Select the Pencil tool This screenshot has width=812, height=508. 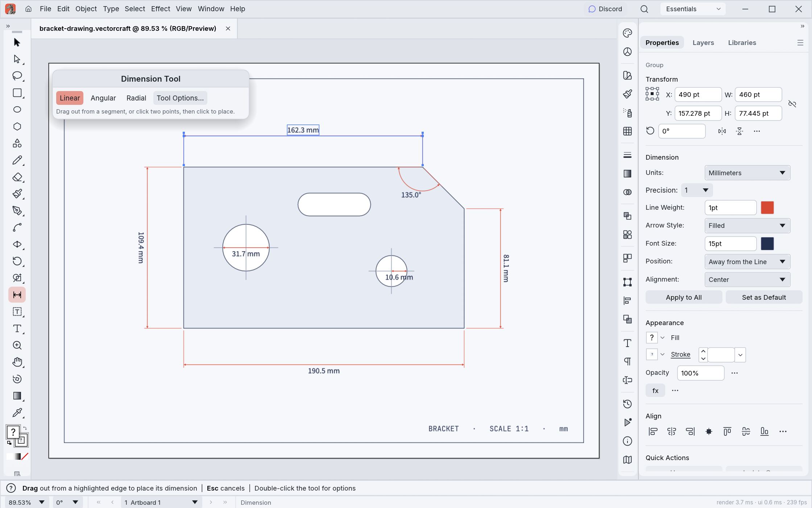(17, 160)
